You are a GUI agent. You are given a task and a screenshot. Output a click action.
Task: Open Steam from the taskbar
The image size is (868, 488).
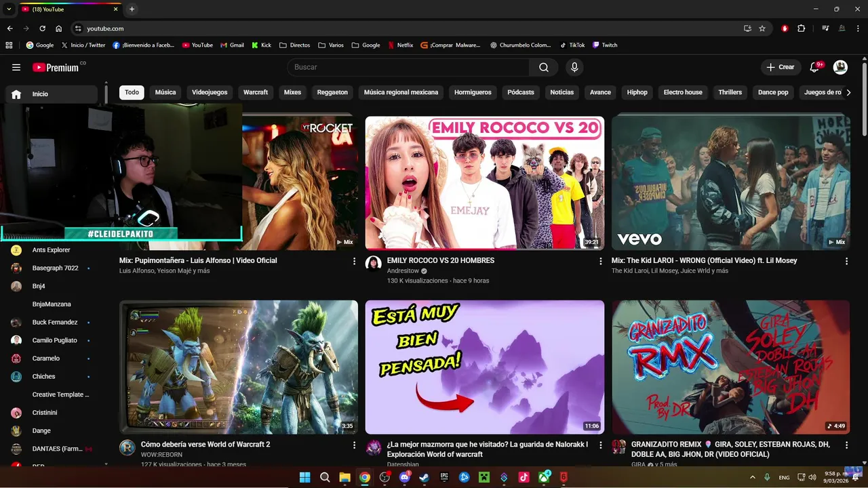click(425, 477)
